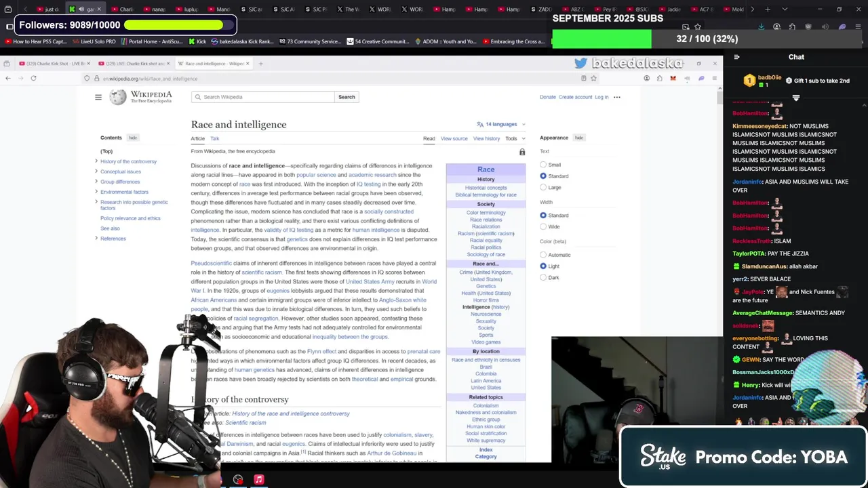The image size is (868, 488).
Task: Select the Read tab
Action: coord(429,138)
